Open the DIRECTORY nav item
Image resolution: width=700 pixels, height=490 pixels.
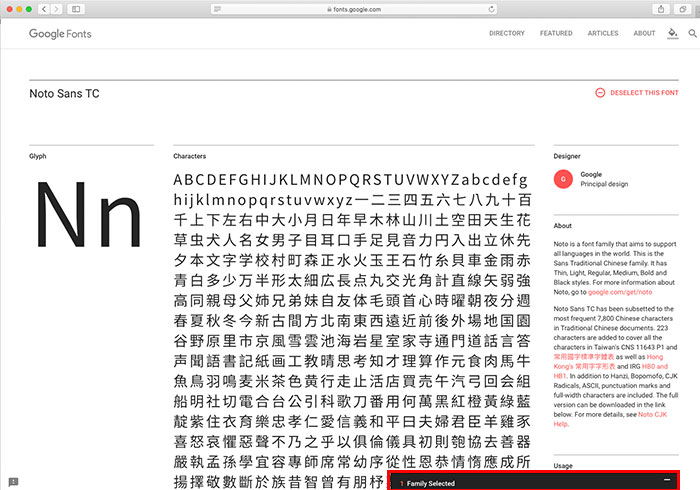507,33
